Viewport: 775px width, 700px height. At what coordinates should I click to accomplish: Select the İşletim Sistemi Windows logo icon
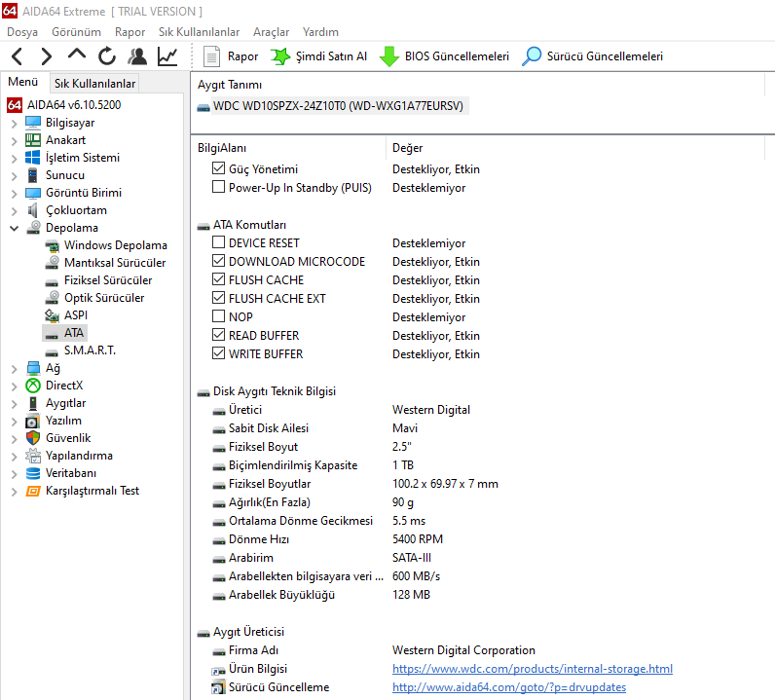(33, 157)
